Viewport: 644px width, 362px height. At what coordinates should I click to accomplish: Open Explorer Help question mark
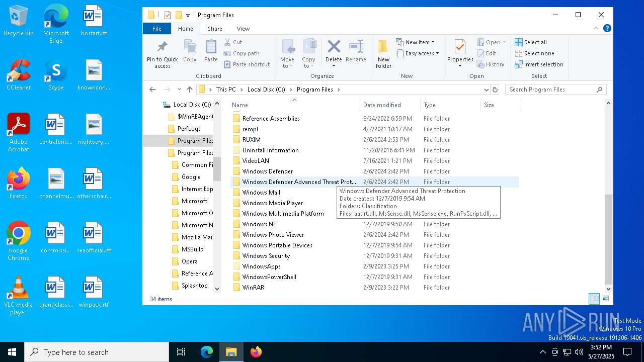607,28
